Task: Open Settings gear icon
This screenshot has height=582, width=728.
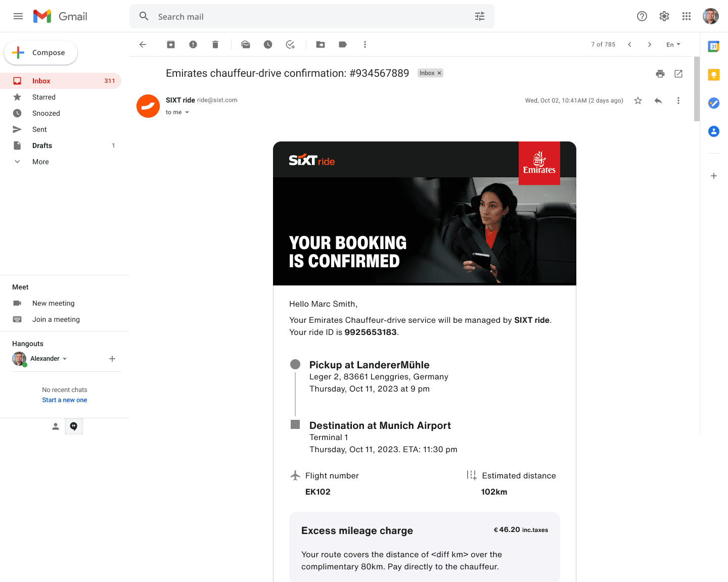Action: (x=664, y=16)
